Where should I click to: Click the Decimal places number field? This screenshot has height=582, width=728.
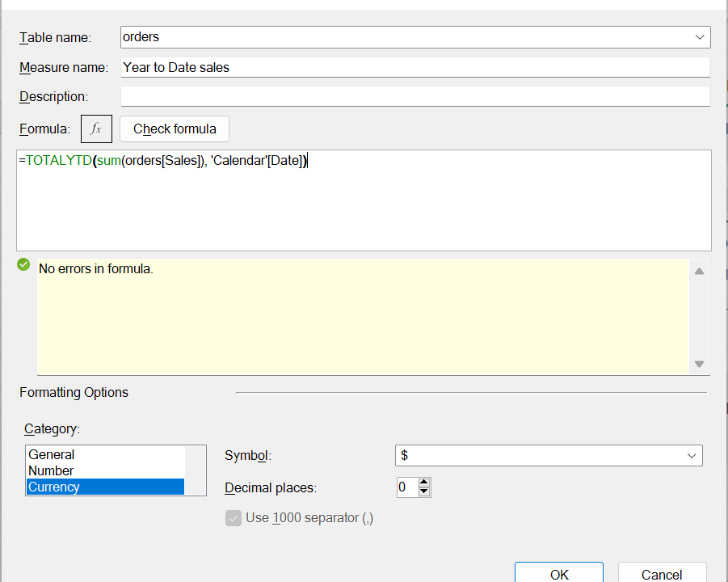click(408, 487)
